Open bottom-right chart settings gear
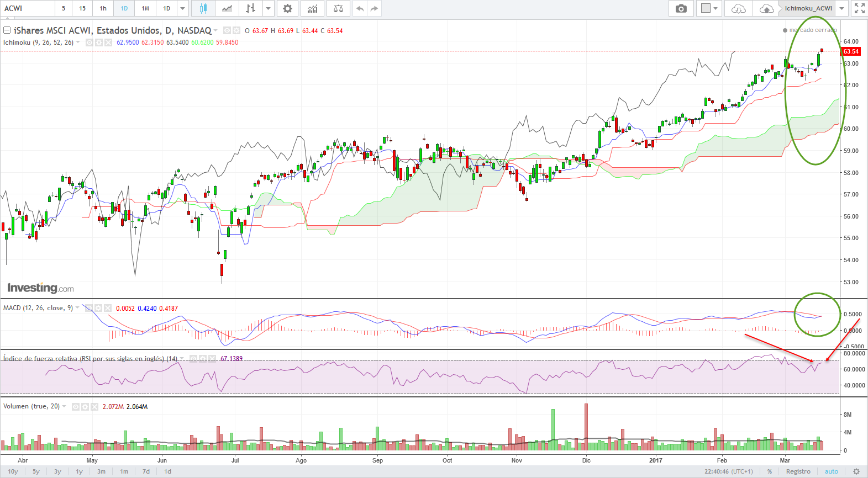The width and height of the screenshot is (868, 478). point(856,471)
